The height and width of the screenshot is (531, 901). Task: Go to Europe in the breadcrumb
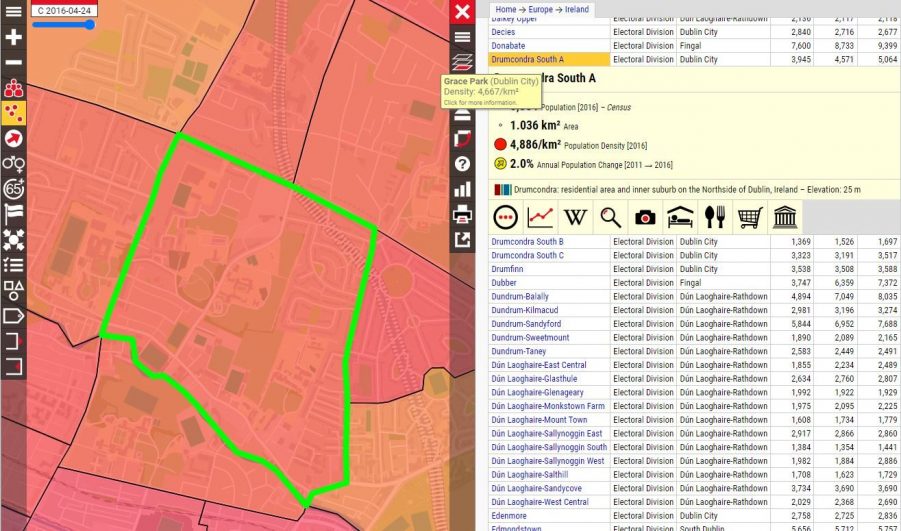pyautogui.click(x=540, y=9)
